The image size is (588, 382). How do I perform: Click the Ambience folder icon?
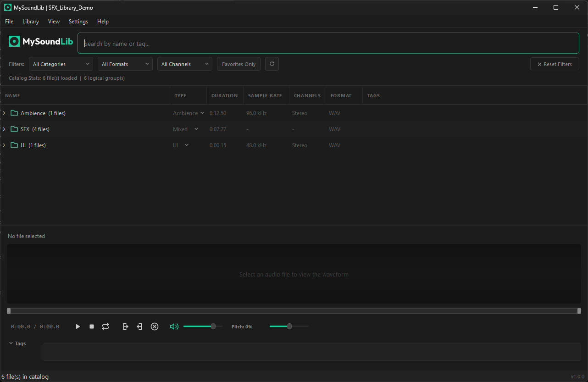[x=14, y=113]
